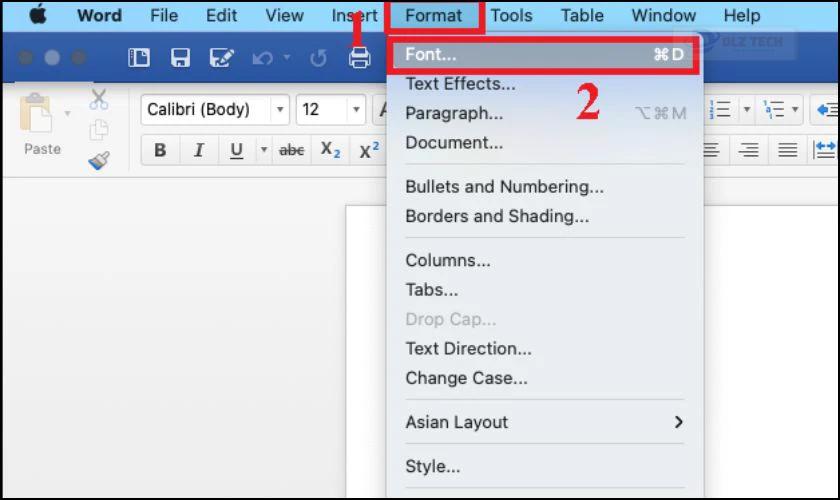Image resolution: width=840 pixels, height=500 pixels.
Task: Expand the Asian Layout submenu
Action: pyautogui.click(x=544, y=422)
